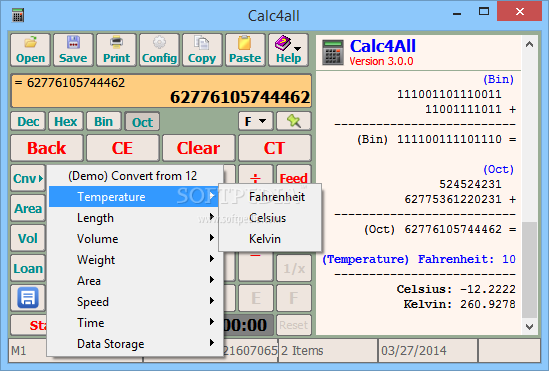This screenshot has height=371, width=549.
Task: Paste a value from the clipboard
Action: 245,50
